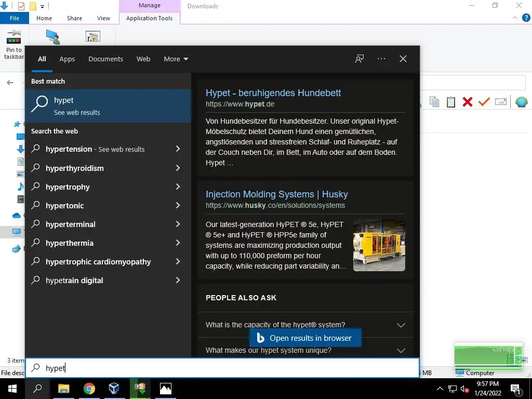The width and height of the screenshot is (532, 399).
Task: Click the taskbar search magnifier icon
Action: [x=37, y=389]
